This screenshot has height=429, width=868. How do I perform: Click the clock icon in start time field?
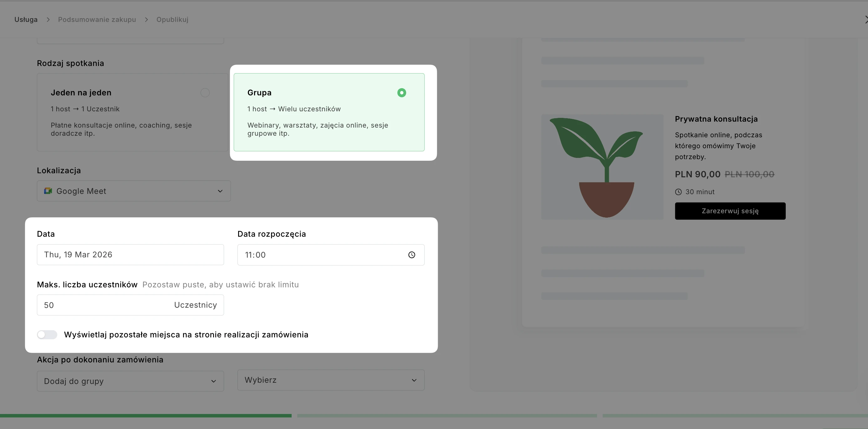pyautogui.click(x=411, y=255)
